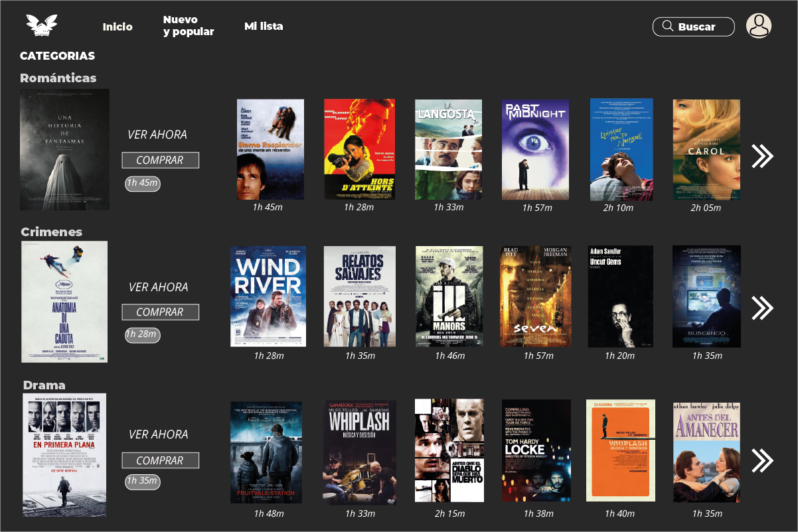798x532 pixels.
Task: Select Ill Manors movie poster
Action: point(449,296)
